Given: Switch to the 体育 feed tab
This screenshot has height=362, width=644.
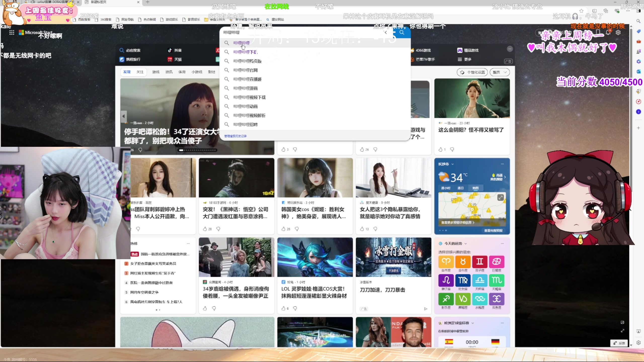Looking at the screenshot, I should [x=182, y=72].
